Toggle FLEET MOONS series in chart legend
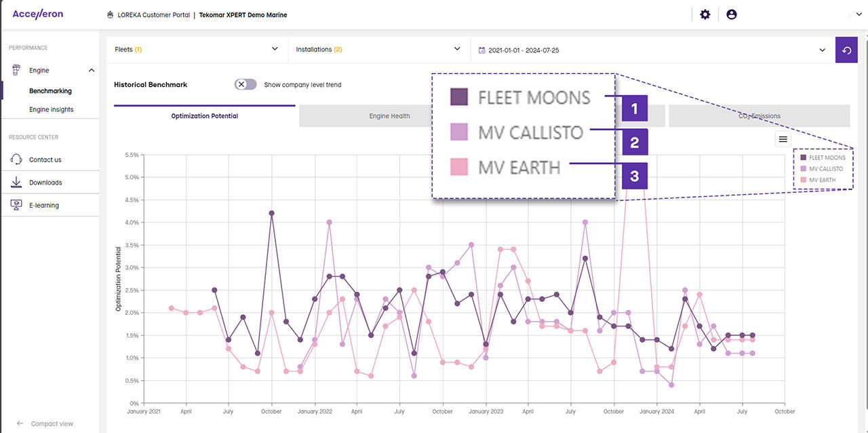868x433 pixels. coord(823,157)
